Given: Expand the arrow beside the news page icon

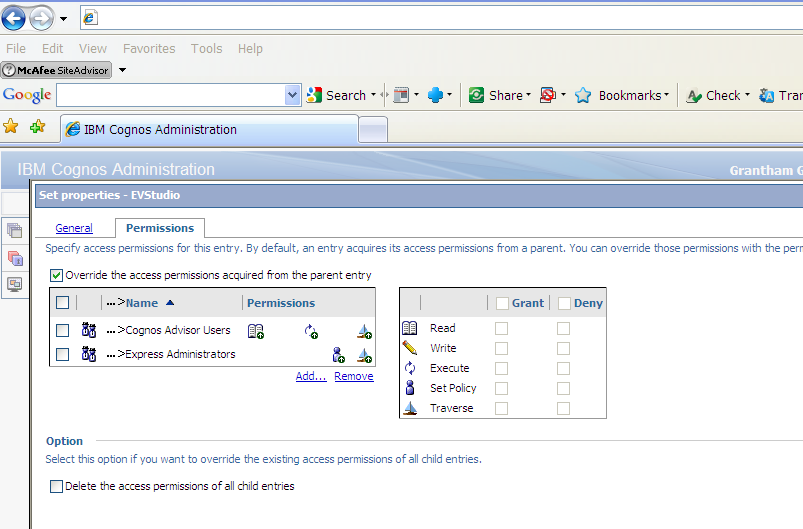Looking at the screenshot, I should point(416,95).
